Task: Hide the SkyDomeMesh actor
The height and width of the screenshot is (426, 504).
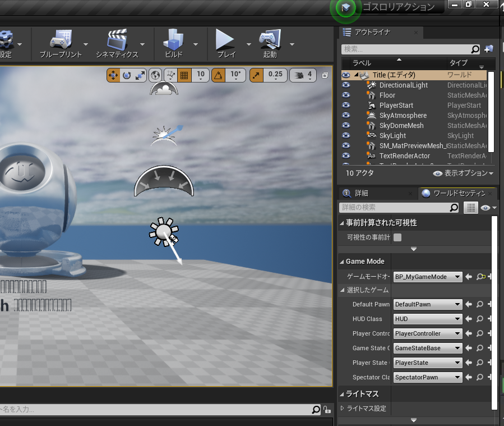Action: (x=346, y=125)
